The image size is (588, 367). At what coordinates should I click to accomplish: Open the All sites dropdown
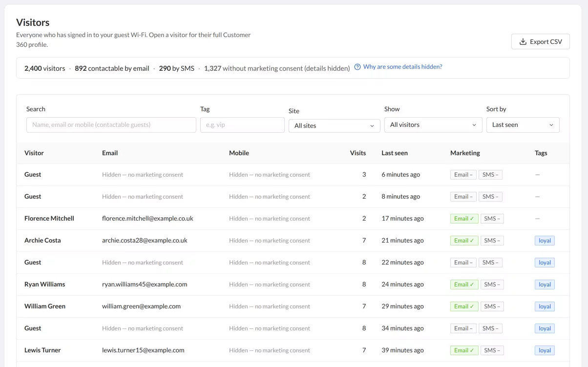coord(335,125)
